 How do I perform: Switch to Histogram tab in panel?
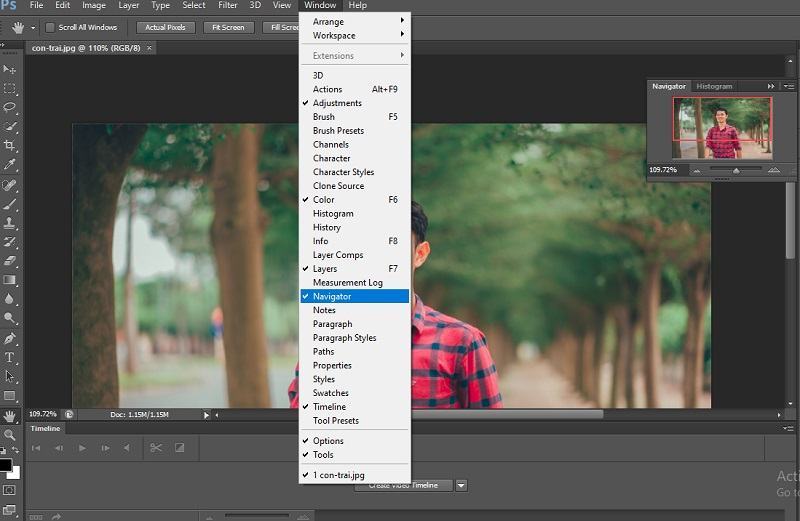tap(714, 86)
